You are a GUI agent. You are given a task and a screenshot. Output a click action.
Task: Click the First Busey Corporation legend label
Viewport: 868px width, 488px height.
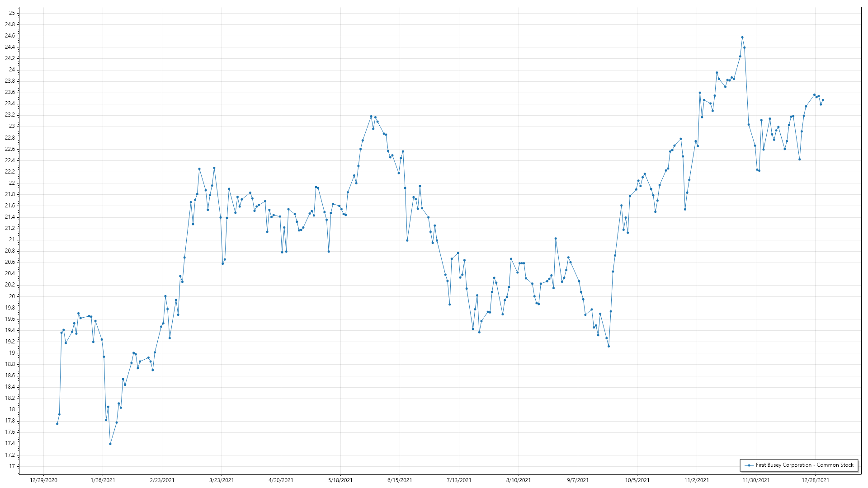coord(804,465)
